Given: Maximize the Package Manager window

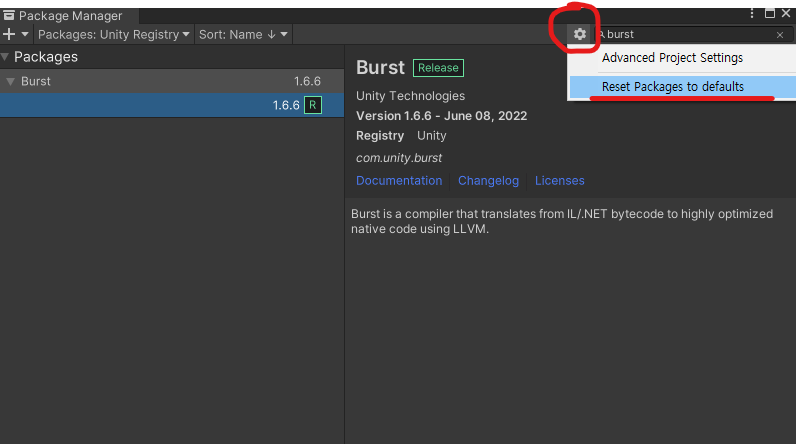Looking at the screenshot, I should (x=769, y=14).
